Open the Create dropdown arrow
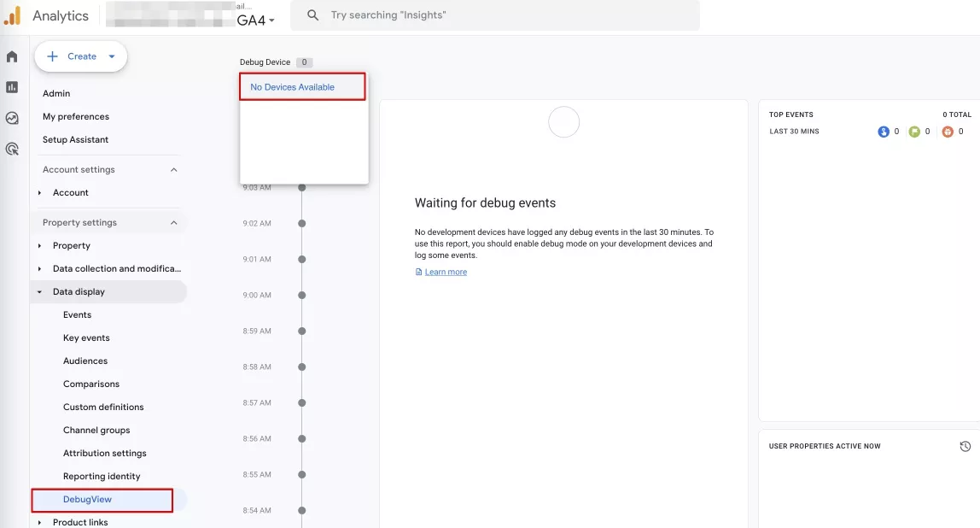The width and height of the screenshot is (980, 528). [112, 56]
